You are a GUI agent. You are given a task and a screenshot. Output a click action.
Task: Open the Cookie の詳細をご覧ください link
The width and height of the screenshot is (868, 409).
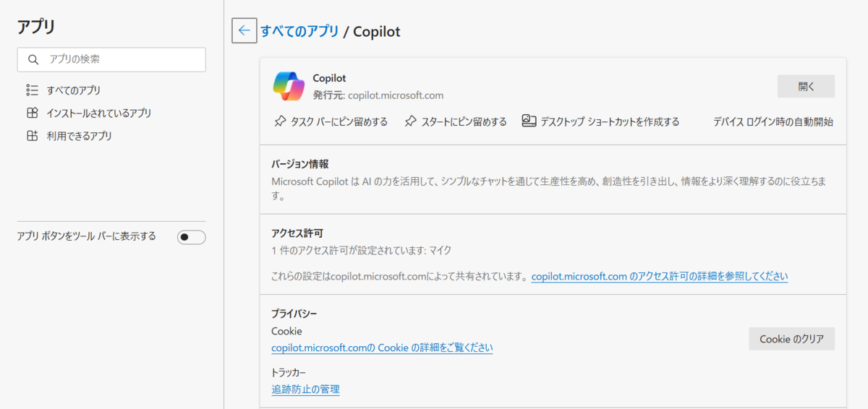click(x=382, y=348)
